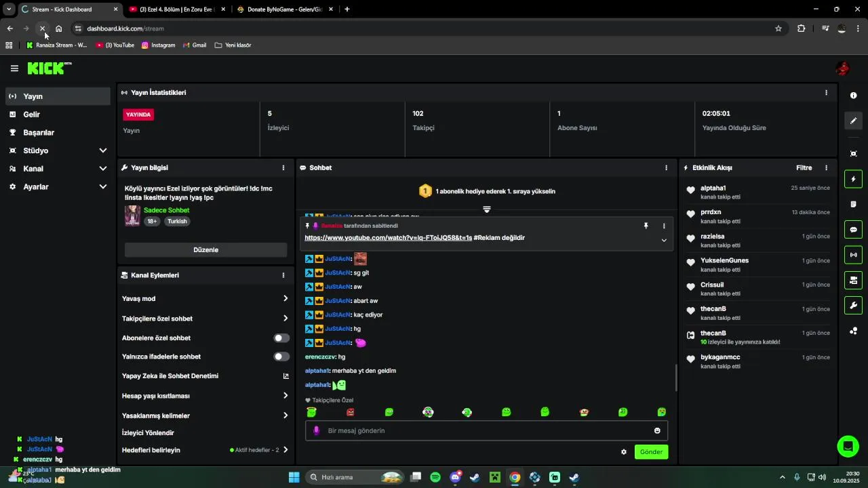Open Yayın bilgisi three-dot menu
Screen dimensions: 868x488
(283, 167)
